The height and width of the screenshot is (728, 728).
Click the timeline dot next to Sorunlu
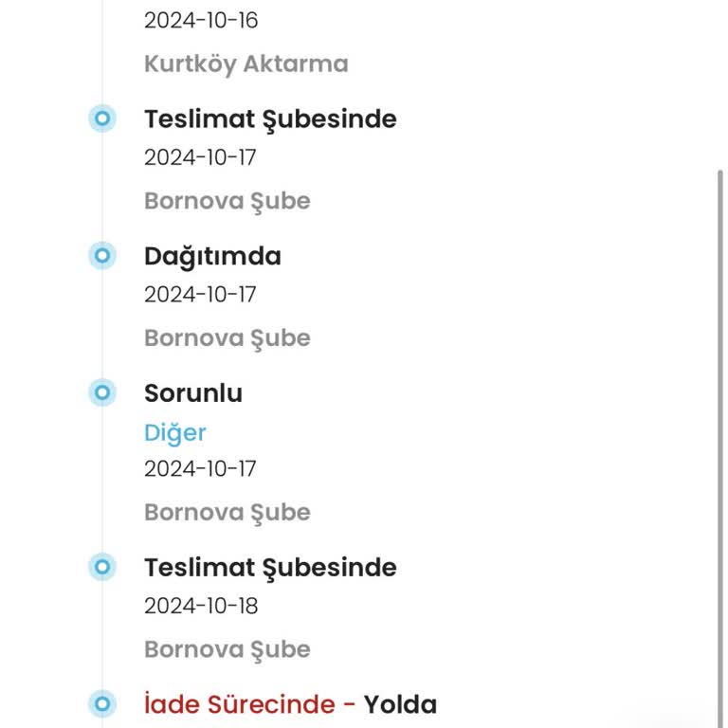(x=102, y=392)
